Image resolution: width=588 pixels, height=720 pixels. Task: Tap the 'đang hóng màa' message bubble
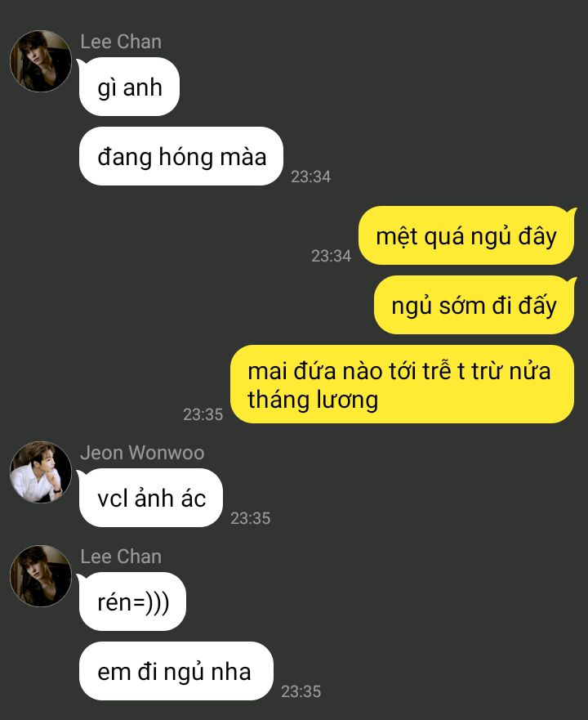180,156
